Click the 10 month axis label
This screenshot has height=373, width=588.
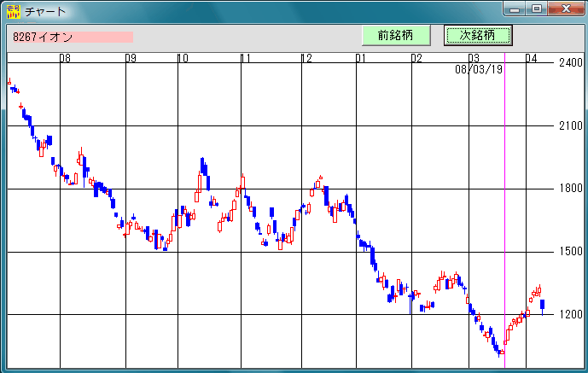[x=183, y=58]
